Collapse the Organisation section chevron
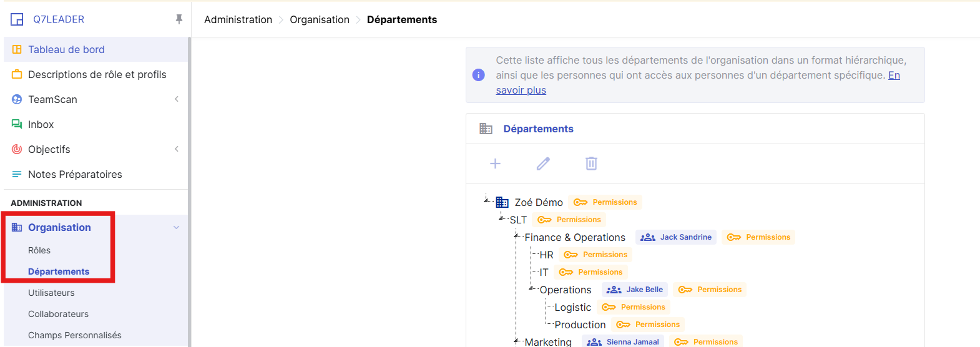The width and height of the screenshot is (980, 347). (176, 227)
